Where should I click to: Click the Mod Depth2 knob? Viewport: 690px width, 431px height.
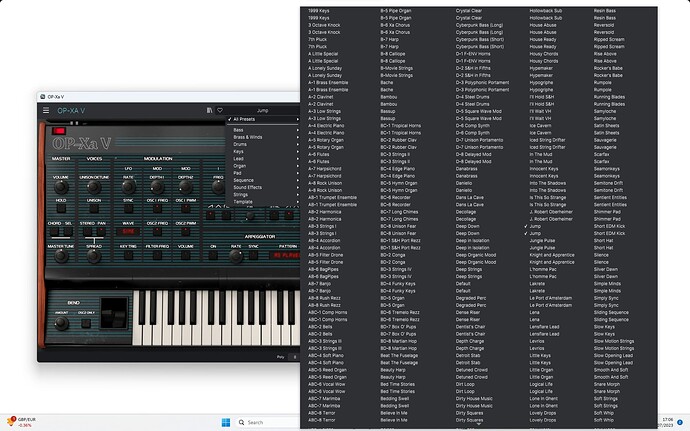[x=186, y=187]
